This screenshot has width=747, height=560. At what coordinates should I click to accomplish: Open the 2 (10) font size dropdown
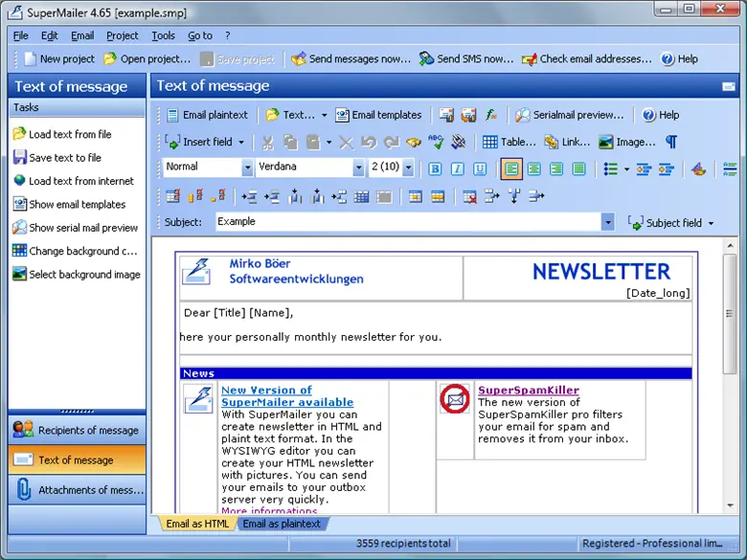[x=408, y=168]
